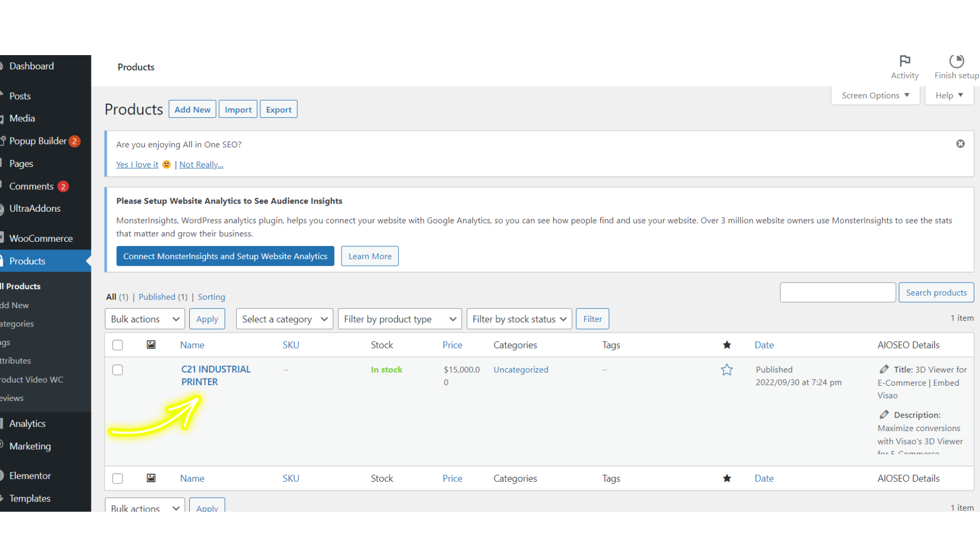Open the Select a category dropdown

[x=284, y=319]
